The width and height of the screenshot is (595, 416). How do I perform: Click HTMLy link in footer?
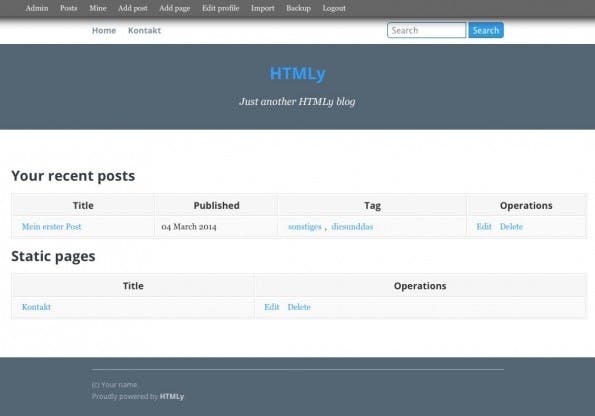coord(172,396)
